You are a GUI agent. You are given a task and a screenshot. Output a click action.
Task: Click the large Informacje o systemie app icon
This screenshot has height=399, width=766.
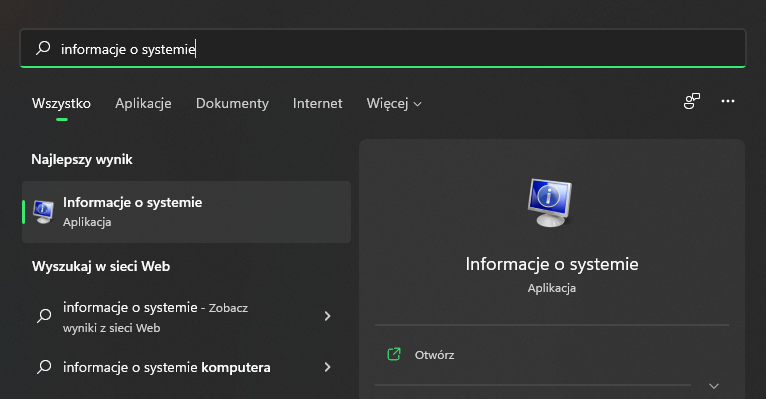pyautogui.click(x=550, y=202)
